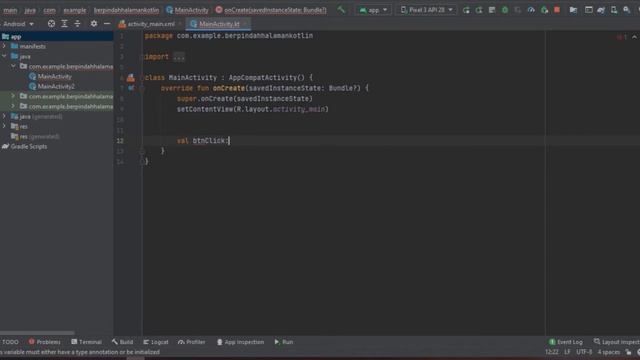Screen dimensions: 640x360
Task: Click the folder icon right of Stop
Action: (573, 10)
